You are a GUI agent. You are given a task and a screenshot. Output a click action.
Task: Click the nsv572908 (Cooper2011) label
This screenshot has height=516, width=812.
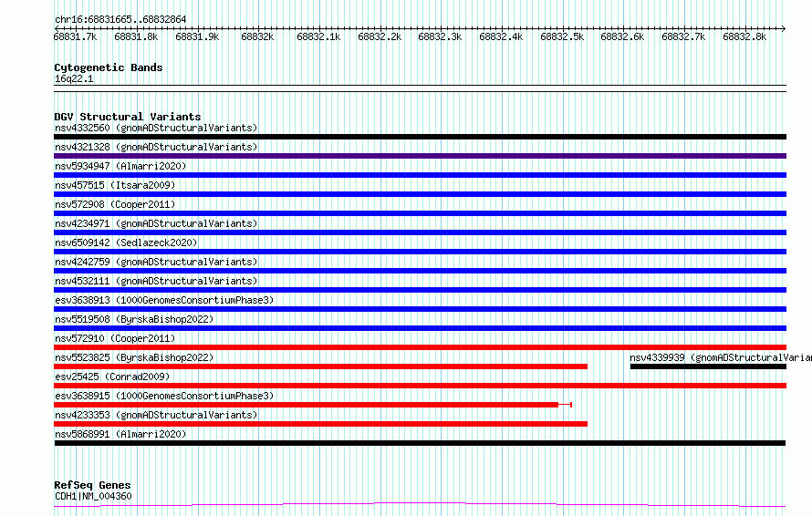(115, 204)
